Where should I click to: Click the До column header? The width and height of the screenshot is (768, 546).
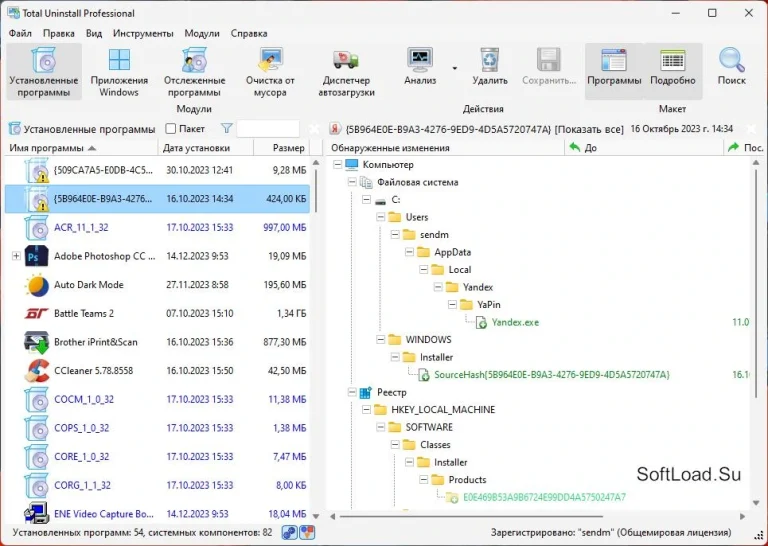[x=644, y=147]
